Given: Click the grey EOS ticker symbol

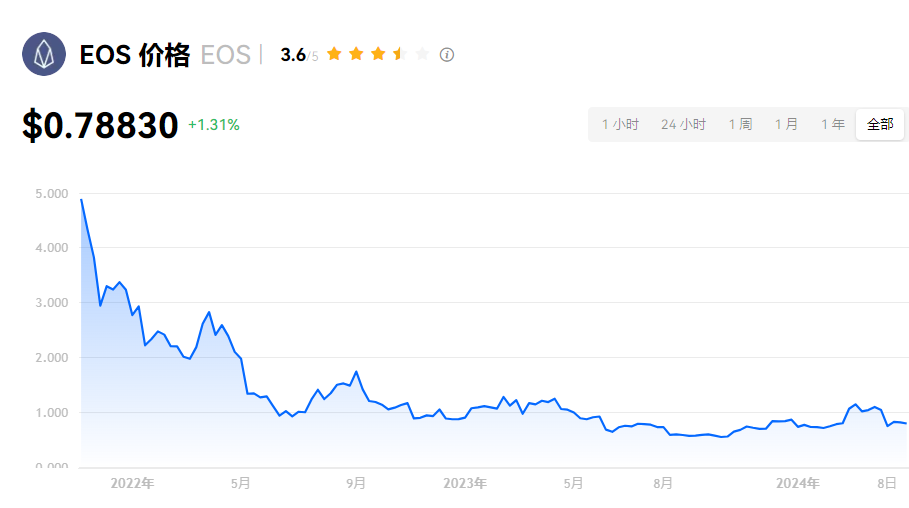Looking at the screenshot, I should point(225,55).
